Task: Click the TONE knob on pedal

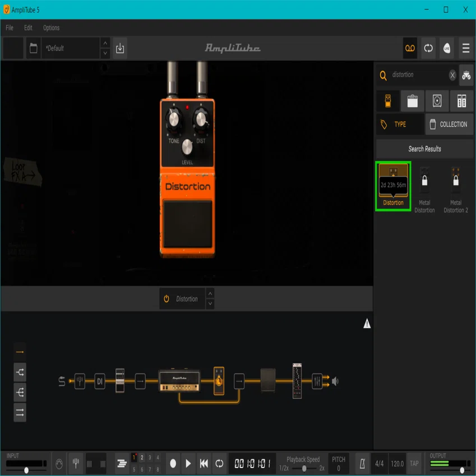Action: pos(174,120)
